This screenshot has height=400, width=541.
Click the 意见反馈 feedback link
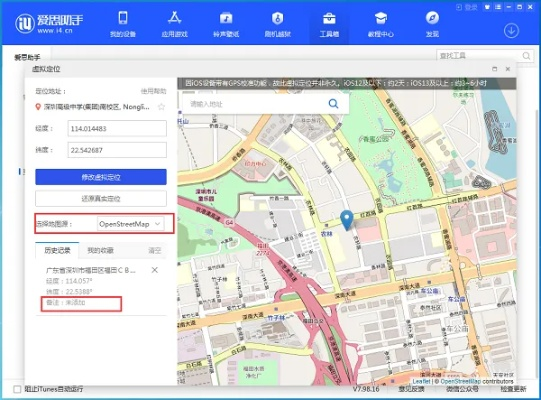(411, 389)
